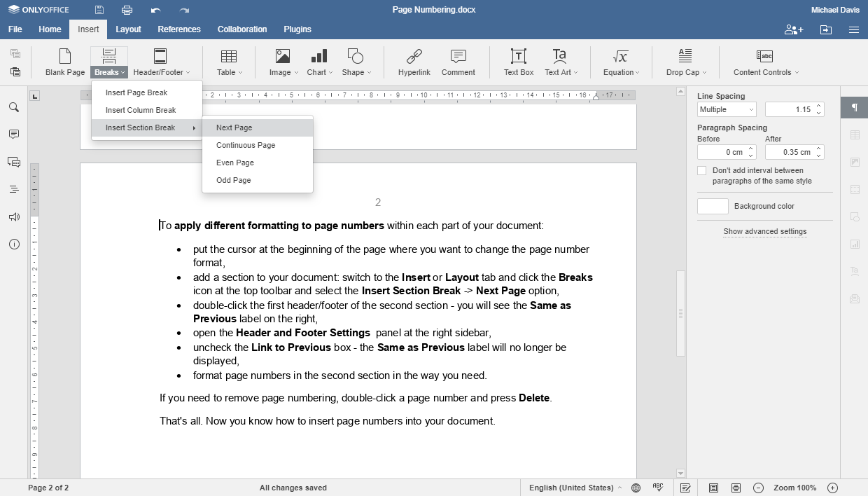868x496 pixels.
Task: Fit to width in status bar
Action: (x=736, y=488)
